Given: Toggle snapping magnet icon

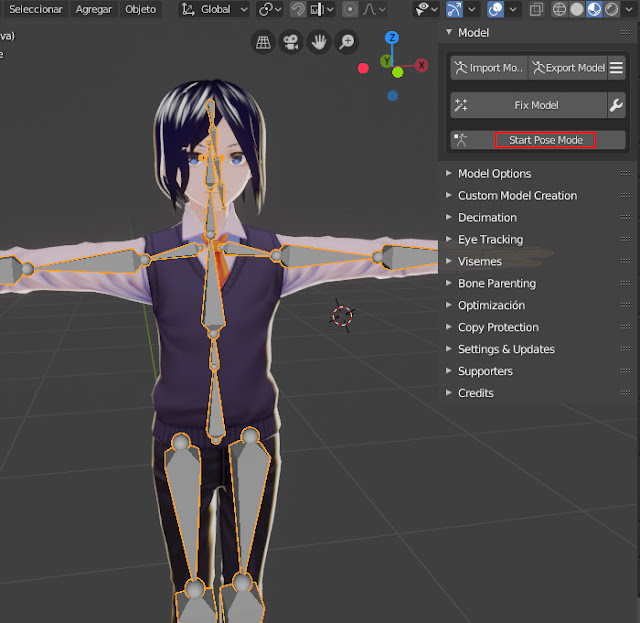Looking at the screenshot, I should click(x=298, y=9).
